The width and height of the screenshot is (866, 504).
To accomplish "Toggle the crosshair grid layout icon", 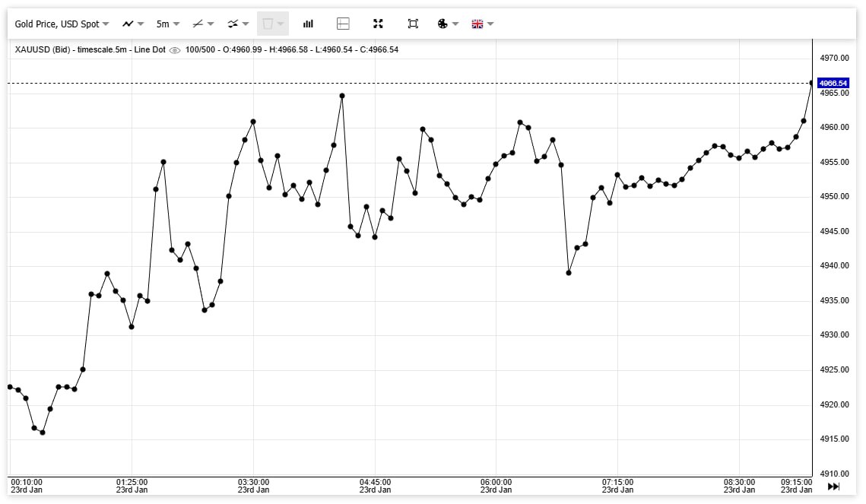I will pos(343,24).
